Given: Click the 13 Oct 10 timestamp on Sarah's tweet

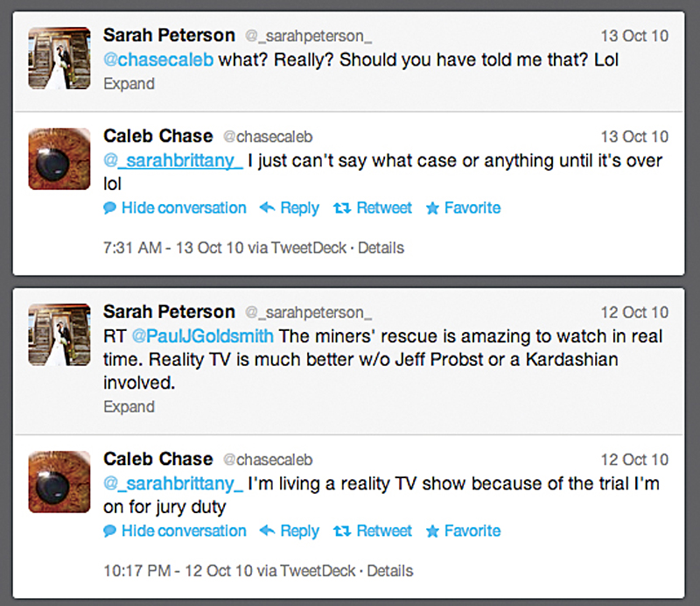Looking at the screenshot, I should pyautogui.click(x=636, y=36).
